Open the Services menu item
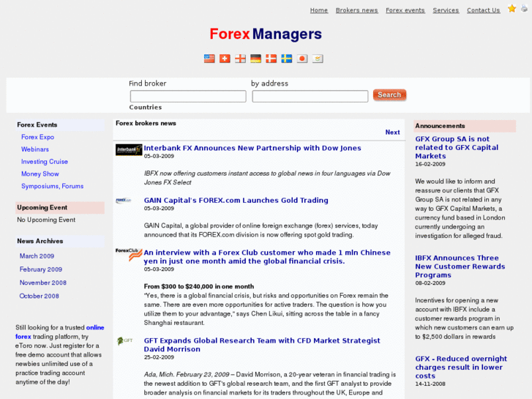 (446, 10)
